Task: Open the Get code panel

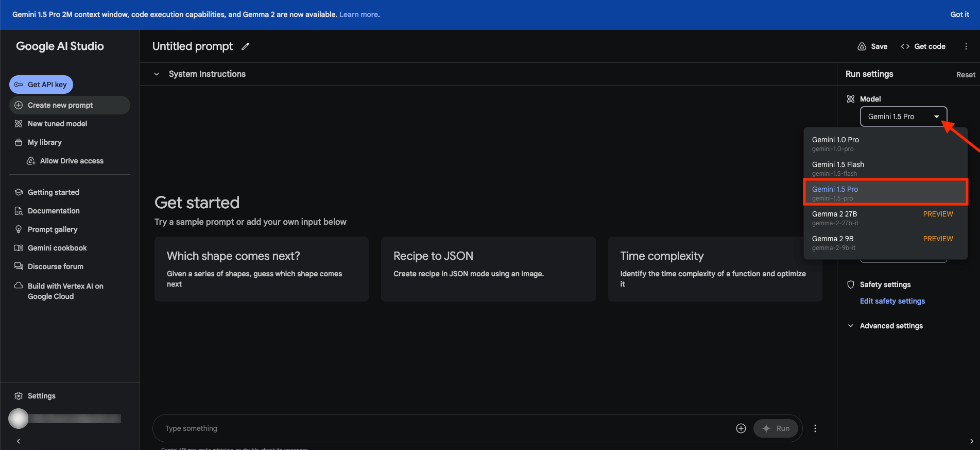Action: (923, 46)
